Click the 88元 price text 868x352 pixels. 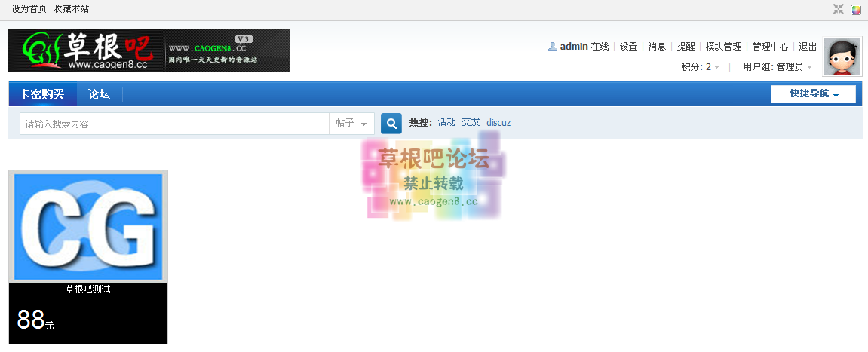(x=35, y=320)
